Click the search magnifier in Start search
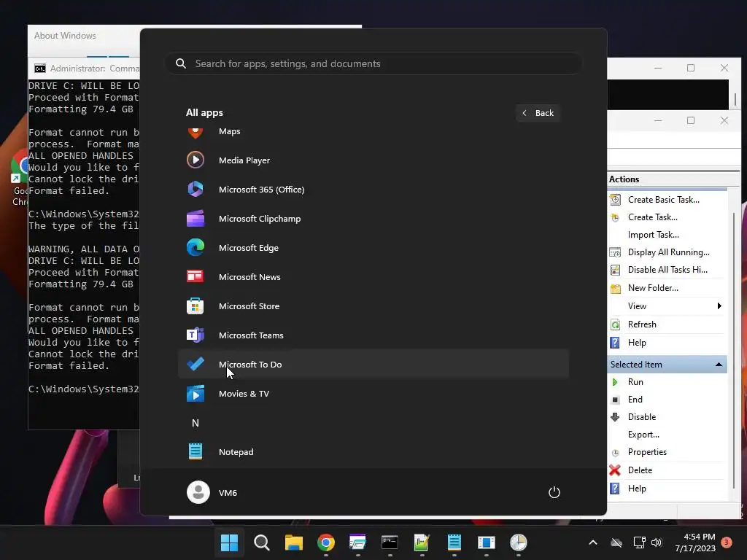 pos(181,63)
